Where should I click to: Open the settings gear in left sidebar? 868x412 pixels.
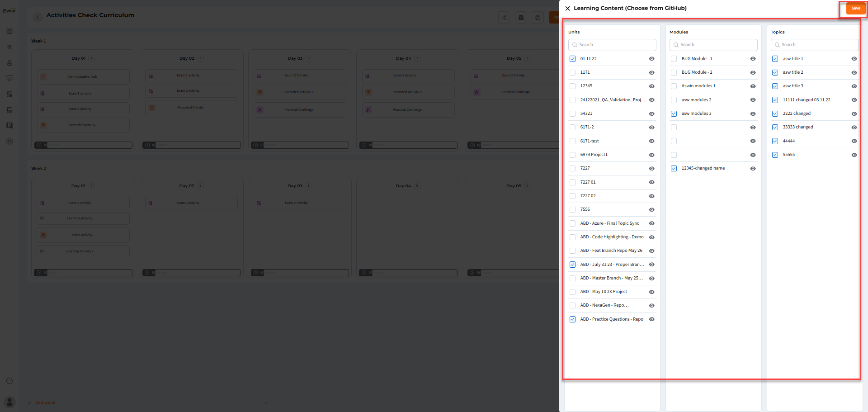[x=9, y=141]
